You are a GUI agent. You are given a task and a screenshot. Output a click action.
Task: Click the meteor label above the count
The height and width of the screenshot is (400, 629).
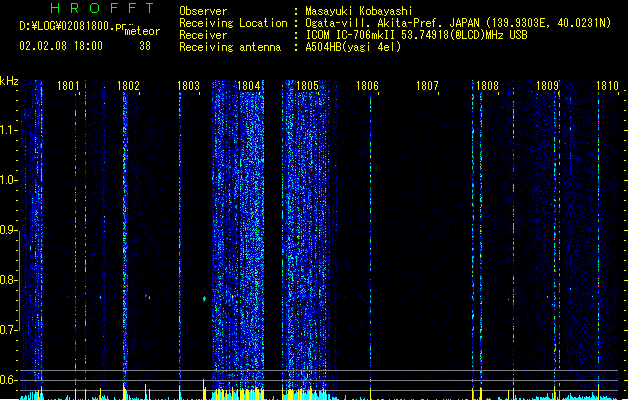point(142,31)
